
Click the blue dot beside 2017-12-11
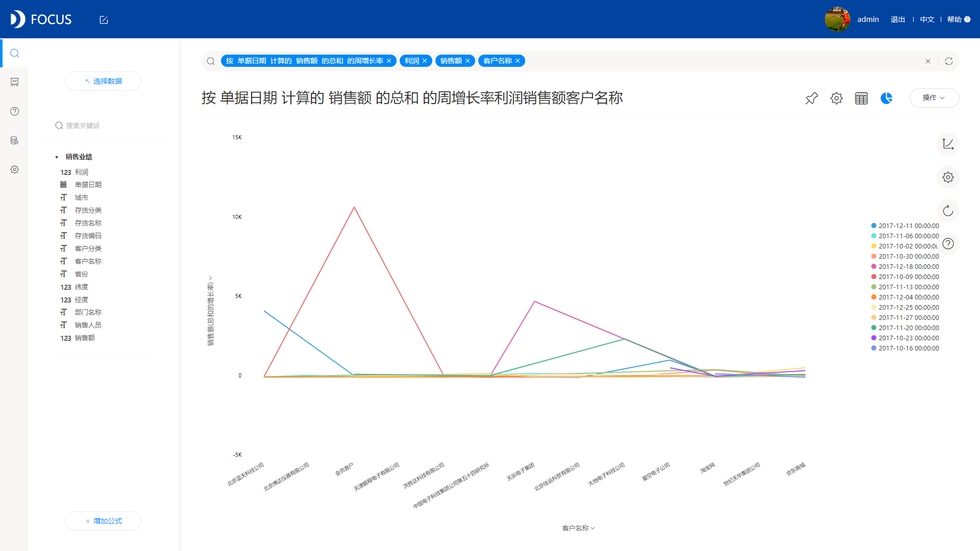point(873,226)
